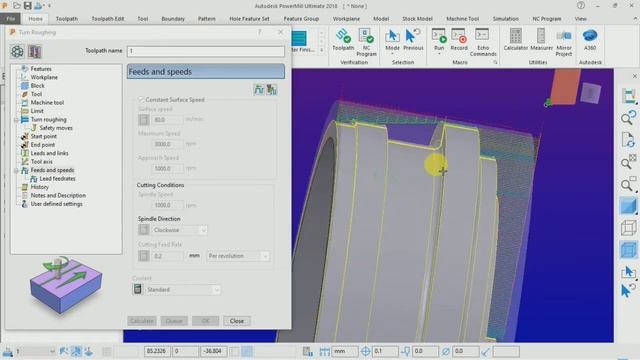The width and height of the screenshot is (640, 360).
Task: Click the copy toolpath icon beside gear
Action: point(35,51)
